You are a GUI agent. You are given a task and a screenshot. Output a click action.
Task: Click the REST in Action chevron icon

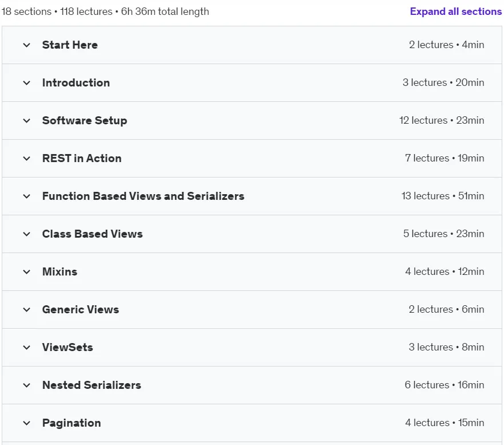[27, 159]
